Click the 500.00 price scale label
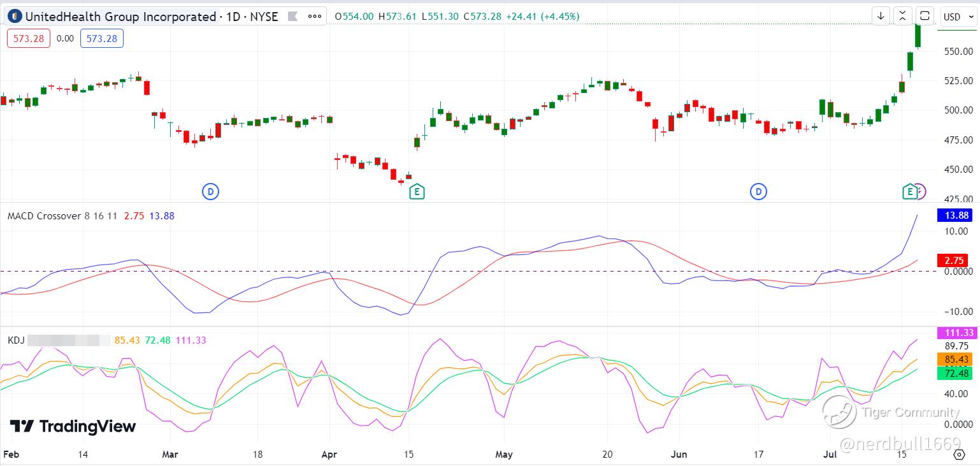Screen dimensions: 980x466 click(958, 110)
